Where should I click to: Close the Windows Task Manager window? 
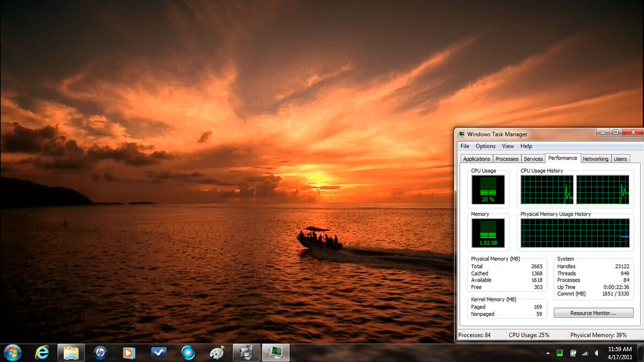(633, 132)
